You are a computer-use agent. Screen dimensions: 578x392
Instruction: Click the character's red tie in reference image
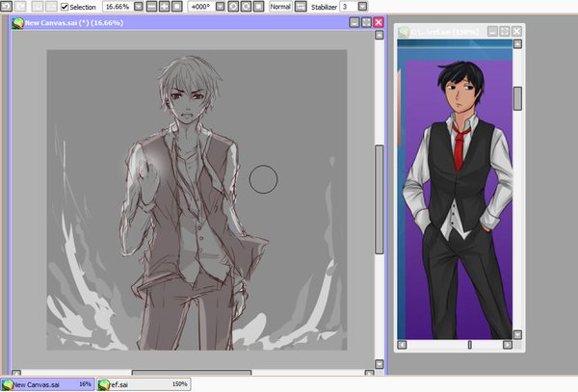[459, 147]
